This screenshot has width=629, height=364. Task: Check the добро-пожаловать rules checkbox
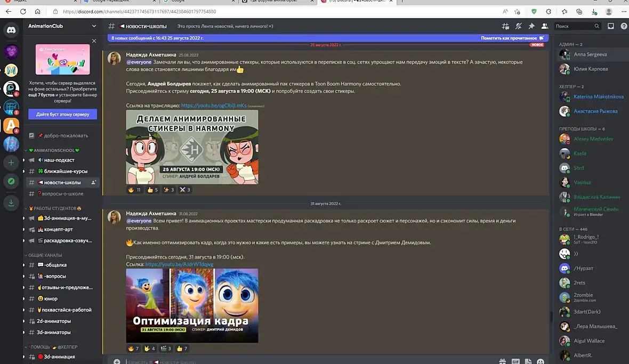point(31,135)
